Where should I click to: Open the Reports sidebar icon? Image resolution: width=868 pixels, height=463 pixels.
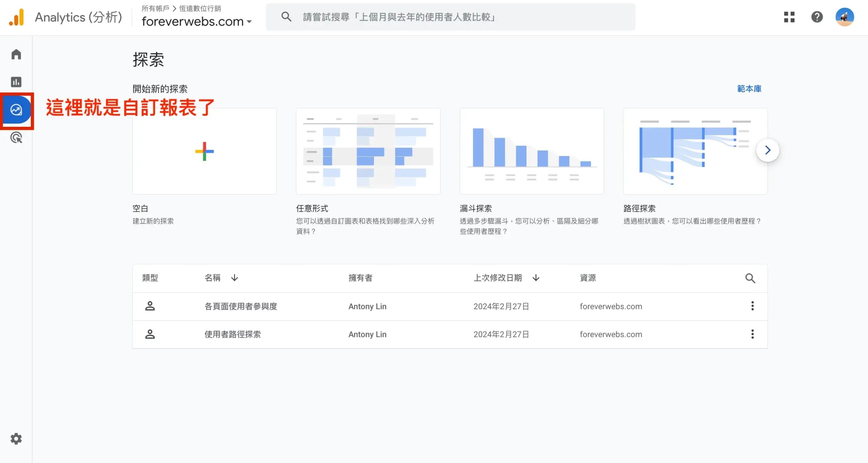(16, 82)
